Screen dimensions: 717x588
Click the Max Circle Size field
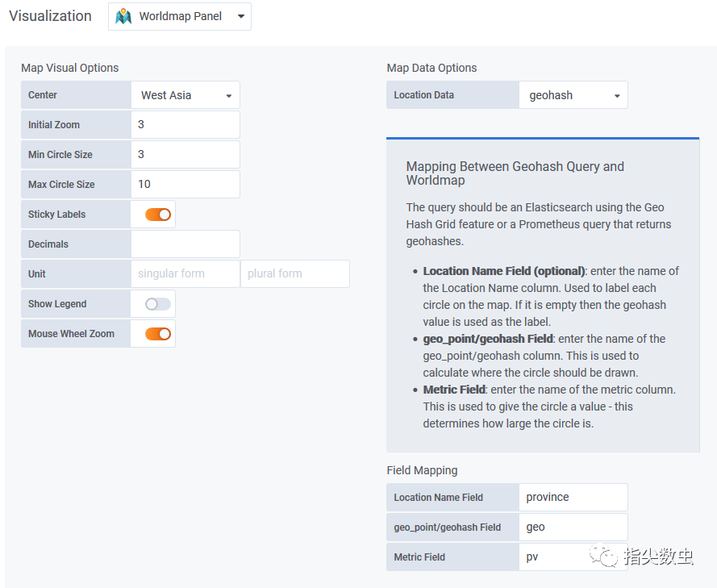click(x=186, y=185)
